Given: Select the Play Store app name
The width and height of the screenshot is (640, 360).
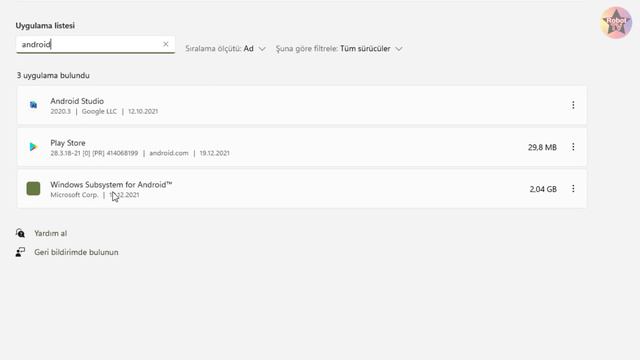Looking at the screenshot, I should pos(68,143).
